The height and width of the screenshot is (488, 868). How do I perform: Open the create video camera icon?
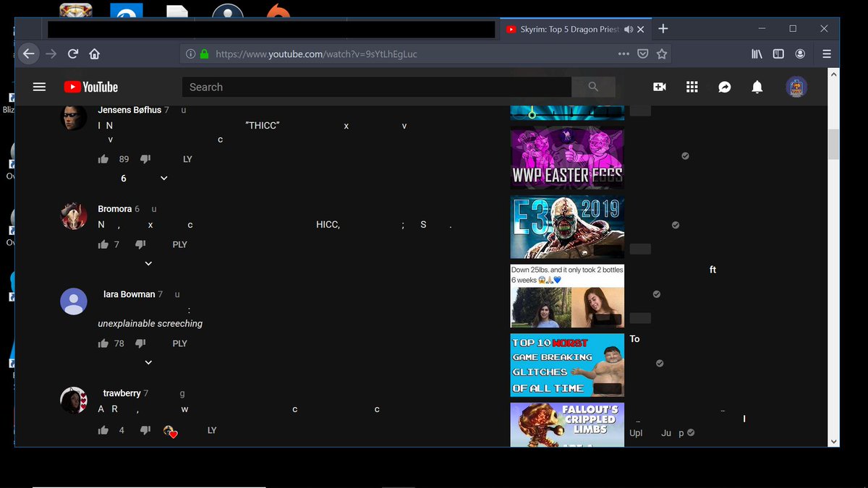pos(660,87)
